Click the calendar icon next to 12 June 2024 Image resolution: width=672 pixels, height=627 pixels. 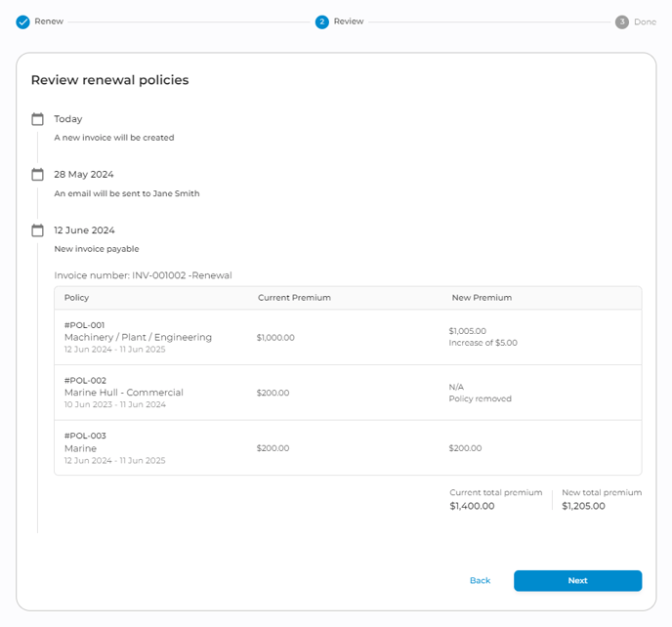pyautogui.click(x=38, y=230)
